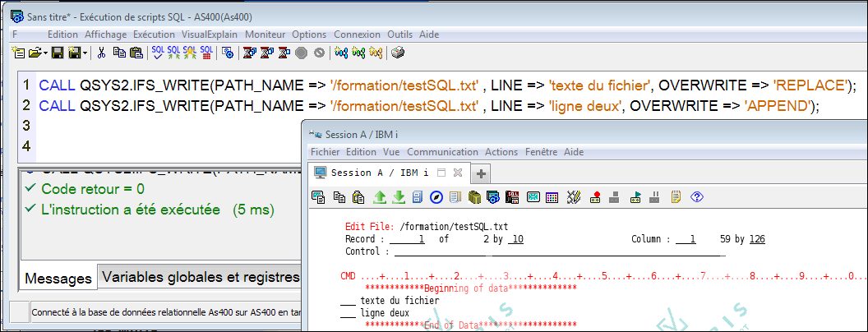Screen dimensions: 868x332
Task: Click the colored grid icon in Session A toolbar
Action: (x=552, y=197)
